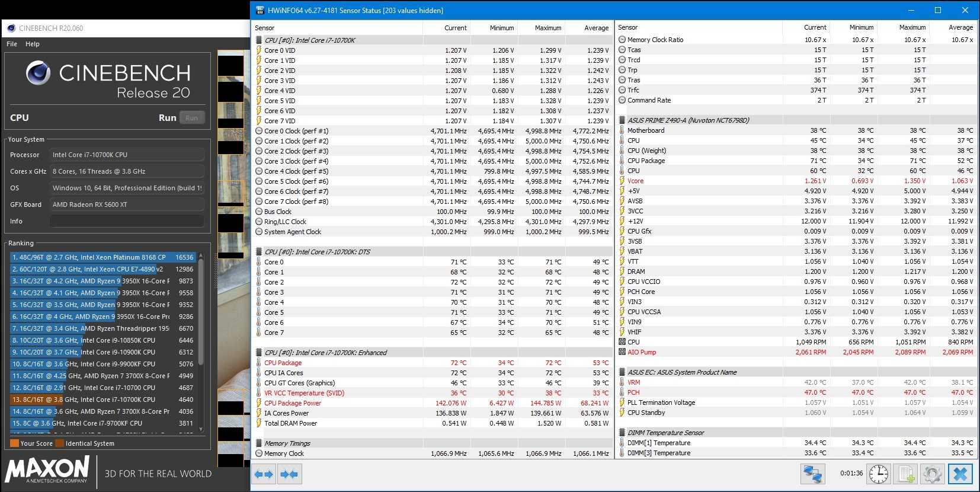Open the remote network monitoring icon
980x492 pixels.
pos(812,474)
